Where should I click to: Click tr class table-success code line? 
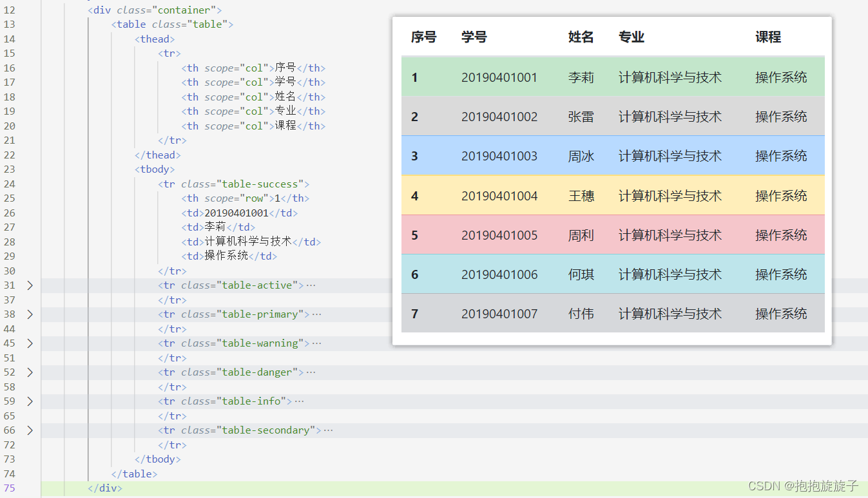point(234,184)
